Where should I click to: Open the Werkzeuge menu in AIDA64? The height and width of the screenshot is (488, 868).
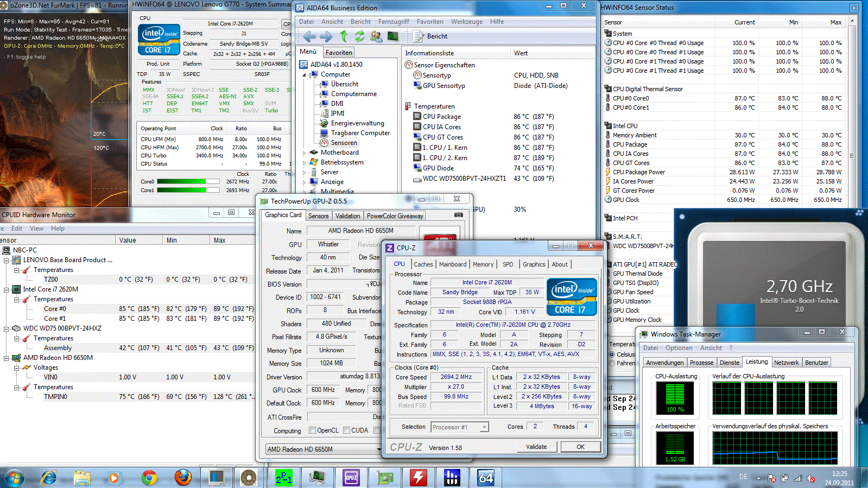466,22
